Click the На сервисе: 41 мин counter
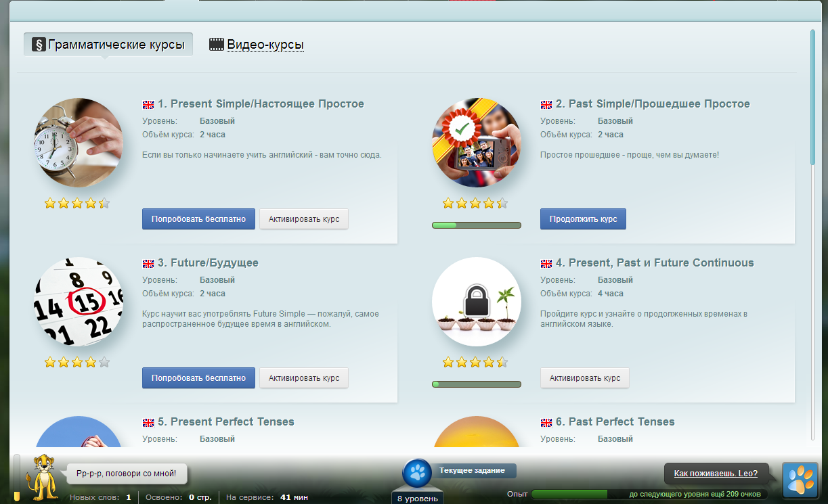Image resolution: width=828 pixels, height=504 pixels. [x=268, y=497]
